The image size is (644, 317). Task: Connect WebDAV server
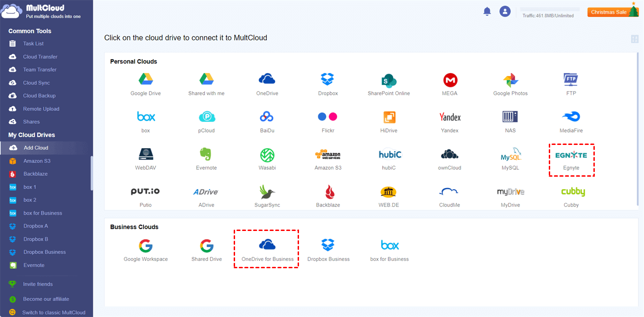[145, 159]
